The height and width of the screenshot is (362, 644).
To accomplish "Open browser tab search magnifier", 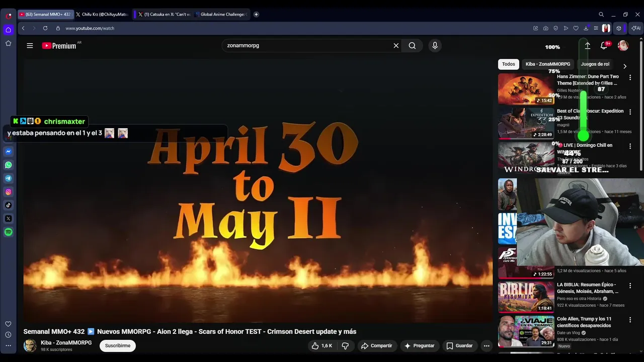I will pos(601,15).
